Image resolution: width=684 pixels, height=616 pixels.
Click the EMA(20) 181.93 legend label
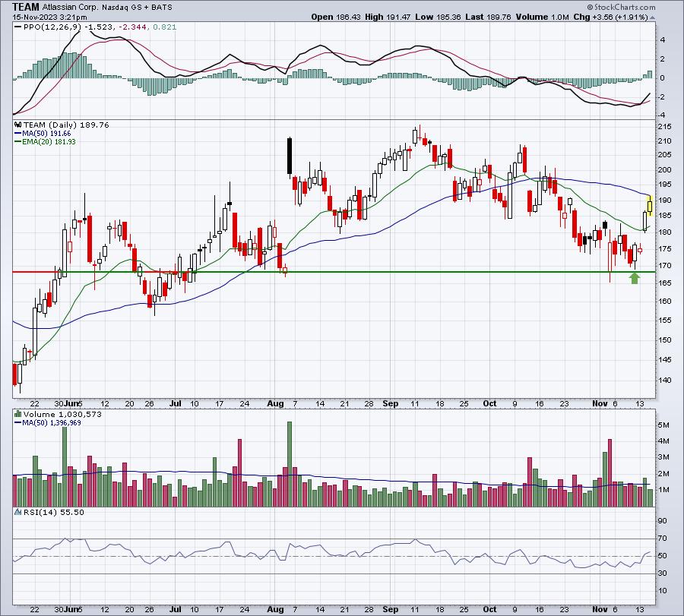[45, 142]
